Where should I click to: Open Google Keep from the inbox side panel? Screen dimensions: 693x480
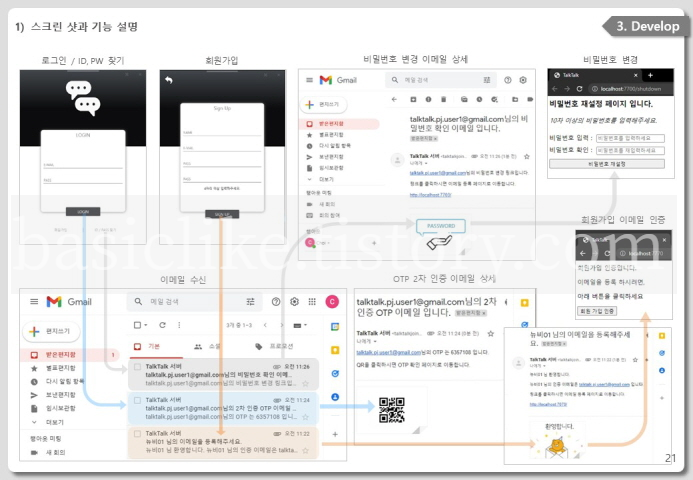coord(335,350)
